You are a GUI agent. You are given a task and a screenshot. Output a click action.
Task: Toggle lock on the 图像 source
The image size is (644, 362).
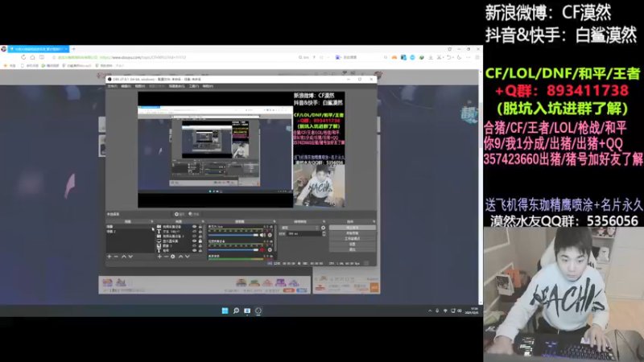[200, 246]
